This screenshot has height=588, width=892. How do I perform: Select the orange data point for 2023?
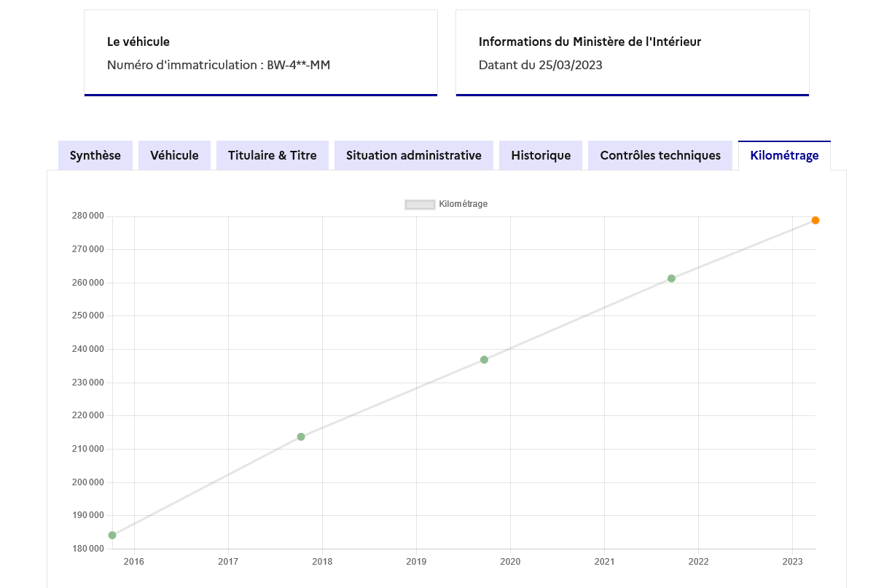(x=815, y=220)
